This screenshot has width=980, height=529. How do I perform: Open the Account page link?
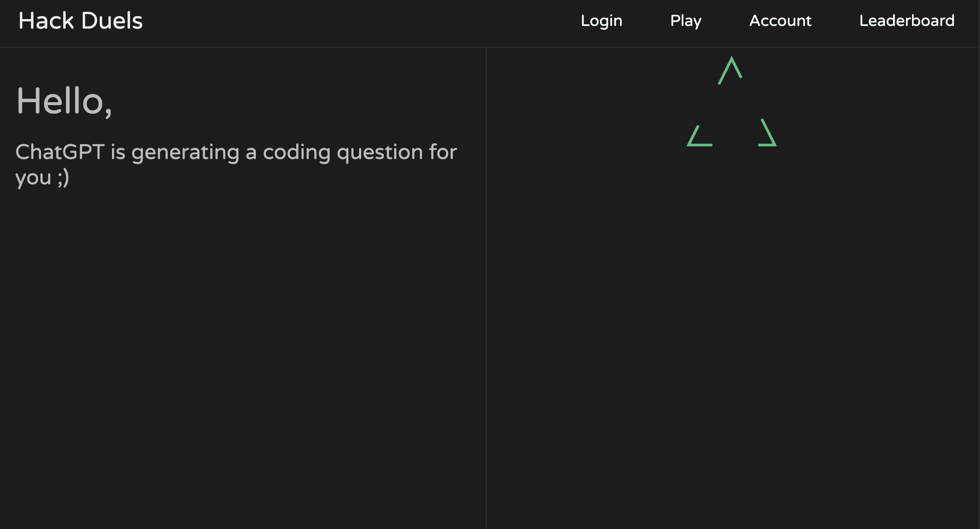click(780, 21)
